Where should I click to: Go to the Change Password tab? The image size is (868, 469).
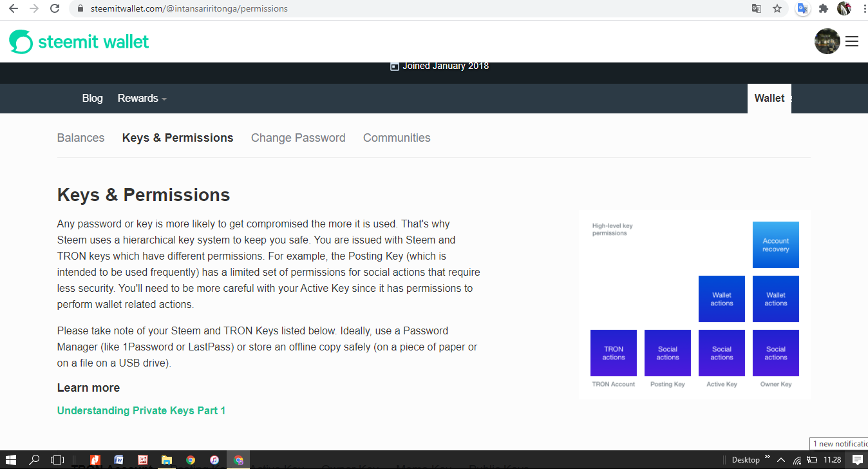[x=298, y=138]
